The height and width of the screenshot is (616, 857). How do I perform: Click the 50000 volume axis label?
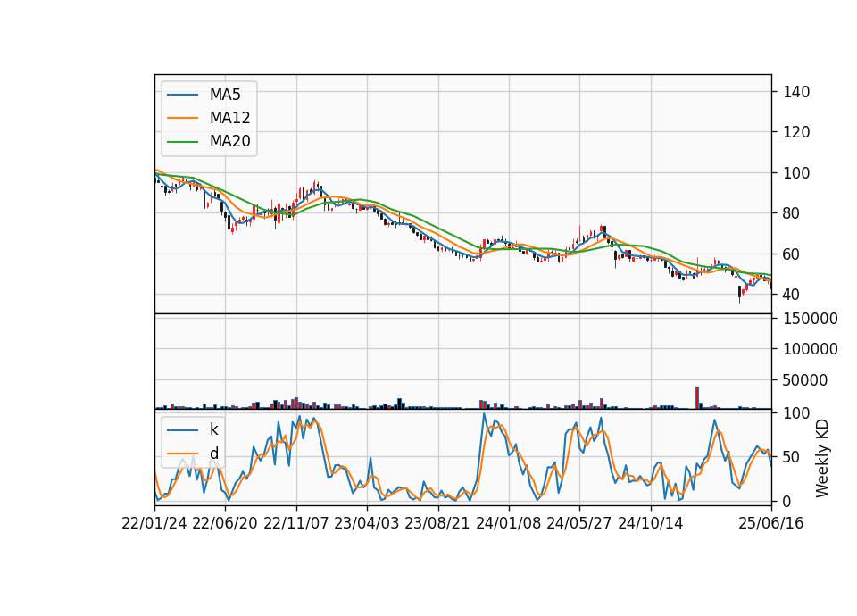tap(805, 380)
